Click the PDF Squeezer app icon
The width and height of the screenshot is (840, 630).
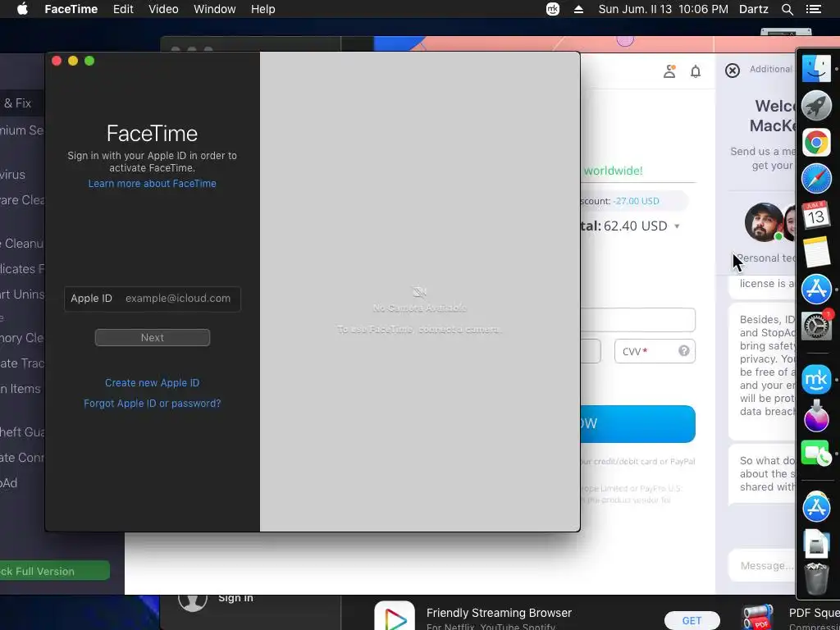(757, 617)
